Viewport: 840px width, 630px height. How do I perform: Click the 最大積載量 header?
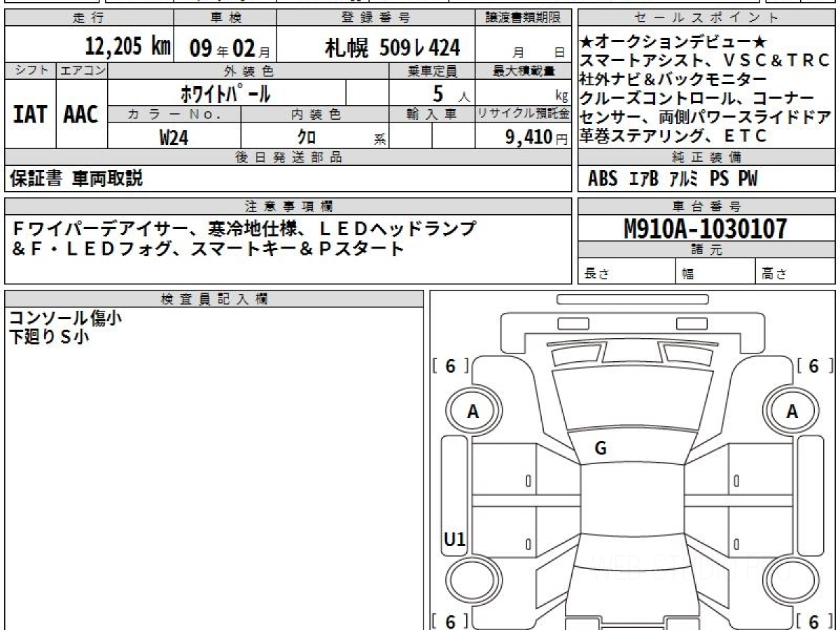pos(523,71)
